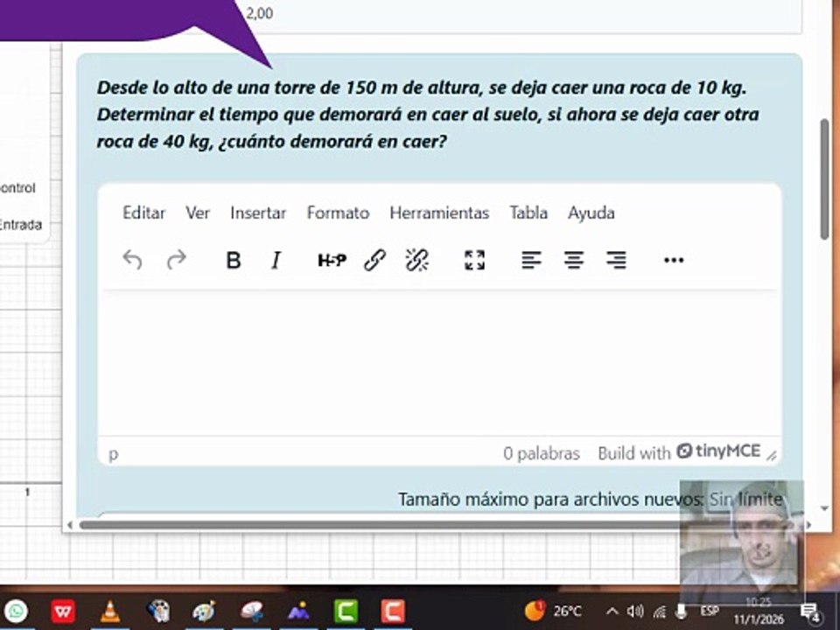Open the purple mountain photo app in taskbar

click(299, 611)
